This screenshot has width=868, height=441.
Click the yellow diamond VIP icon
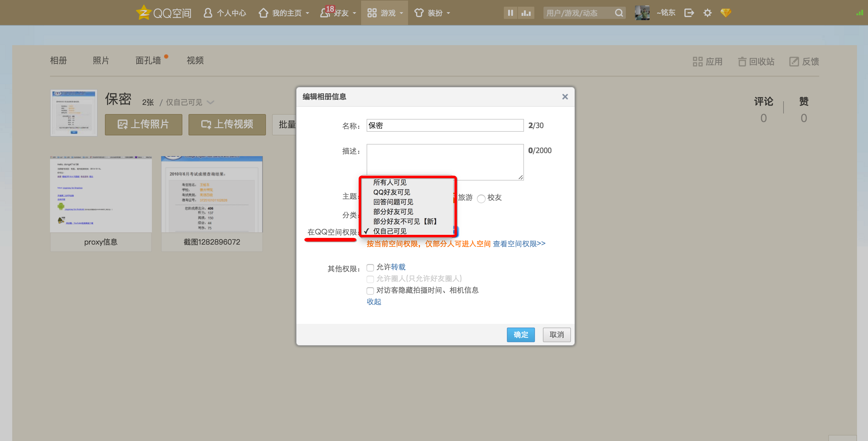tap(726, 13)
